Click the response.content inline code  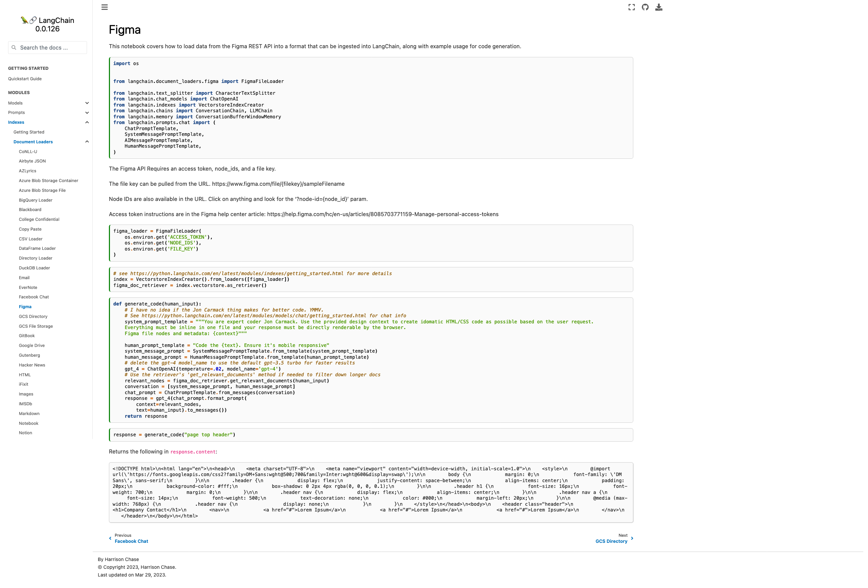(193, 452)
